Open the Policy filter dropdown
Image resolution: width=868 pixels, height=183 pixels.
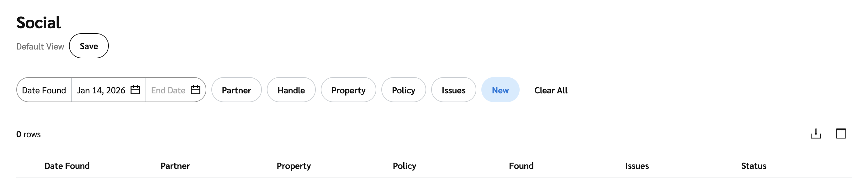[x=403, y=90]
